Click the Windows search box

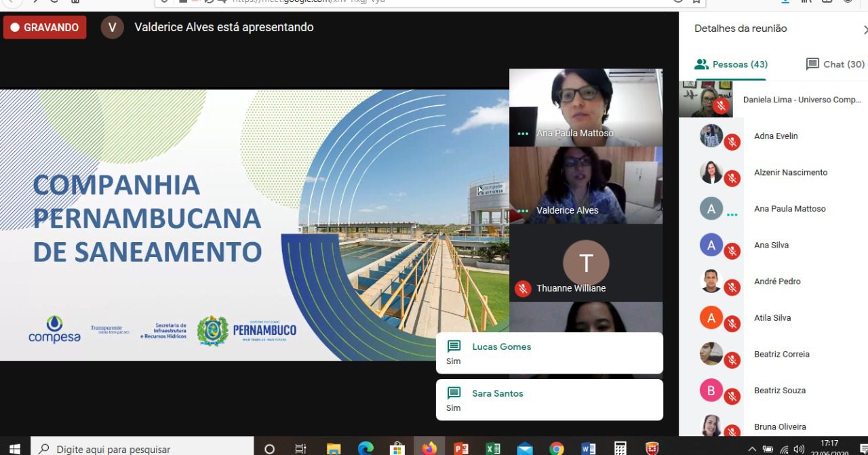tap(142, 448)
